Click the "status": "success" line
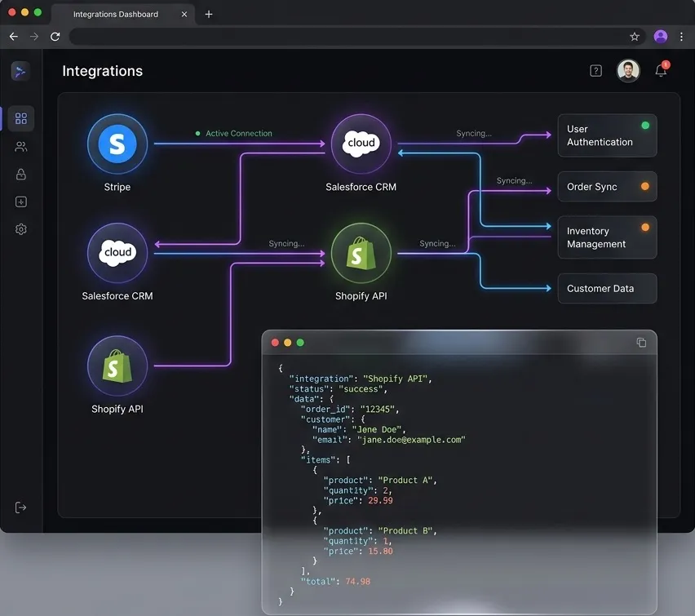Image resolution: width=695 pixels, height=616 pixels. [339, 389]
